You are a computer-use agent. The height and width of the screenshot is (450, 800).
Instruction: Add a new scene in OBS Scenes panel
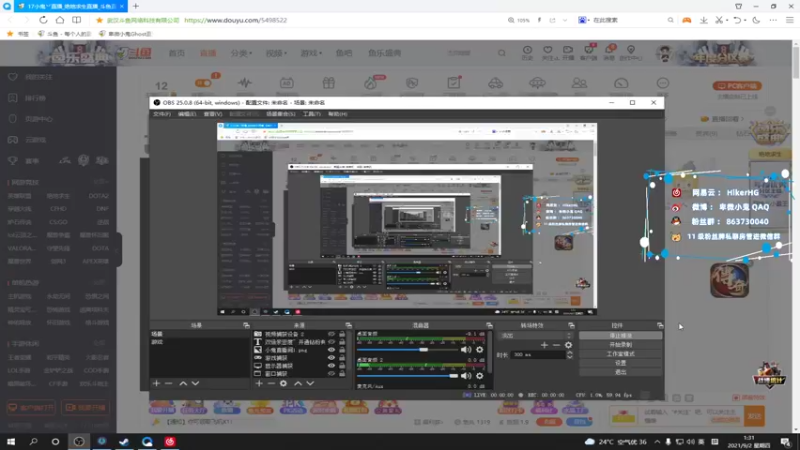(x=156, y=383)
